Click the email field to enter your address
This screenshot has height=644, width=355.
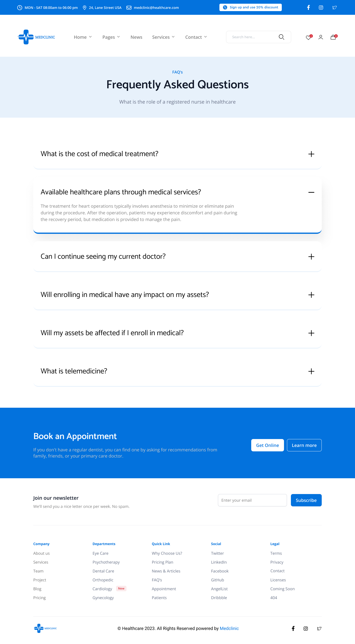click(x=253, y=500)
